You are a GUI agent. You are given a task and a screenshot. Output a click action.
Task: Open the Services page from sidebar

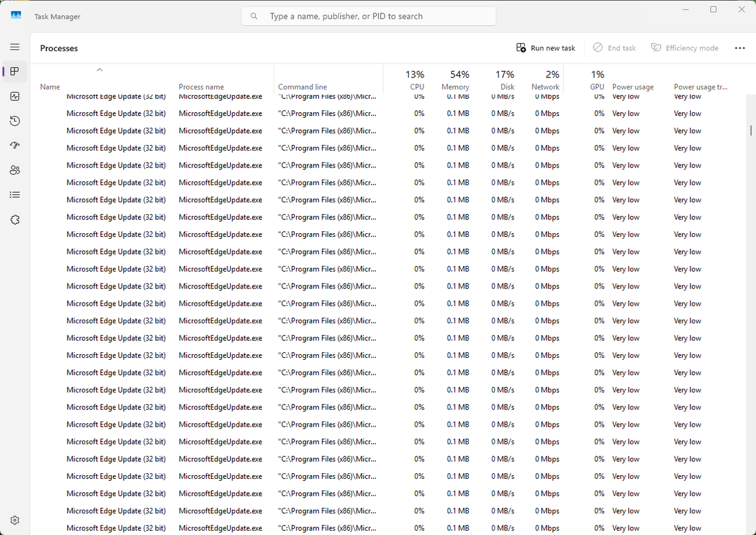15,219
